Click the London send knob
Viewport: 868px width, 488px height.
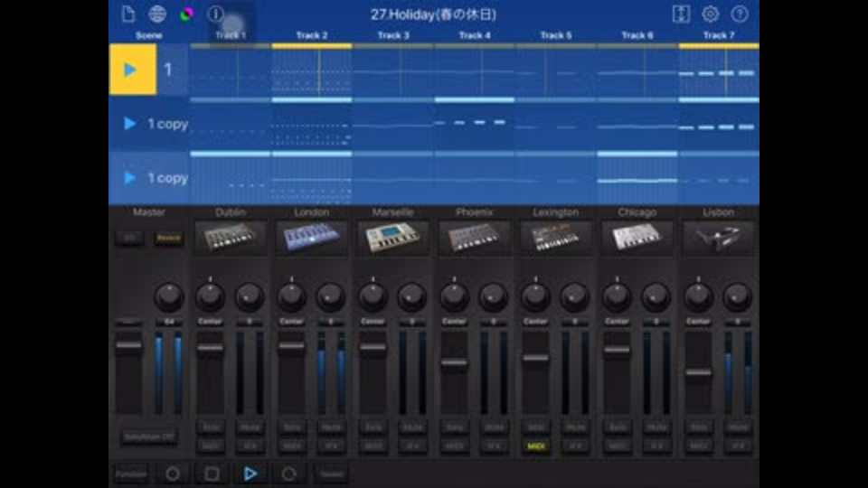[331, 296]
